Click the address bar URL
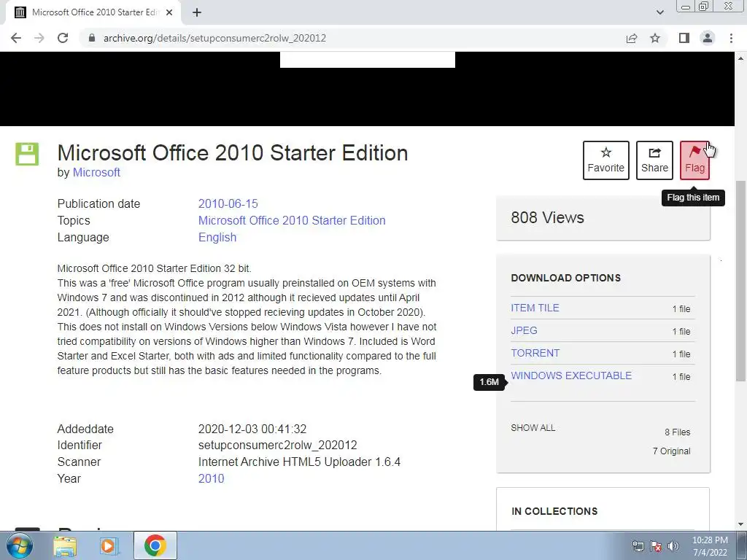The height and width of the screenshot is (560, 747). (214, 38)
